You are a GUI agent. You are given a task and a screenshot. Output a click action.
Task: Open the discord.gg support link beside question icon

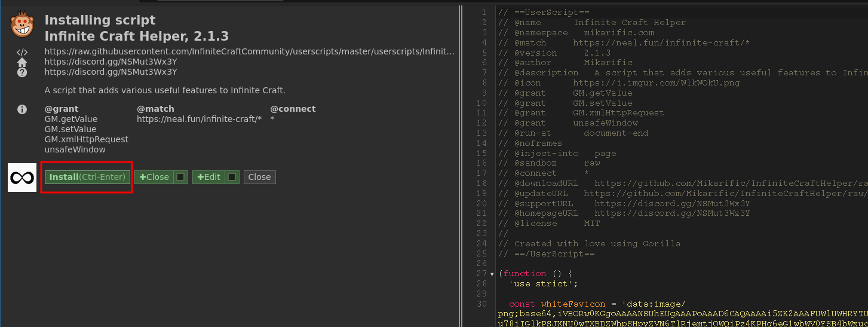pyautogui.click(x=111, y=72)
